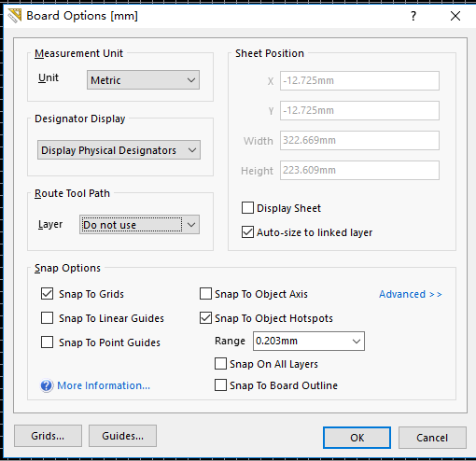The width and height of the screenshot is (476, 461).
Task: Toggle the Snap To Grids checkbox
Action: 47,294
